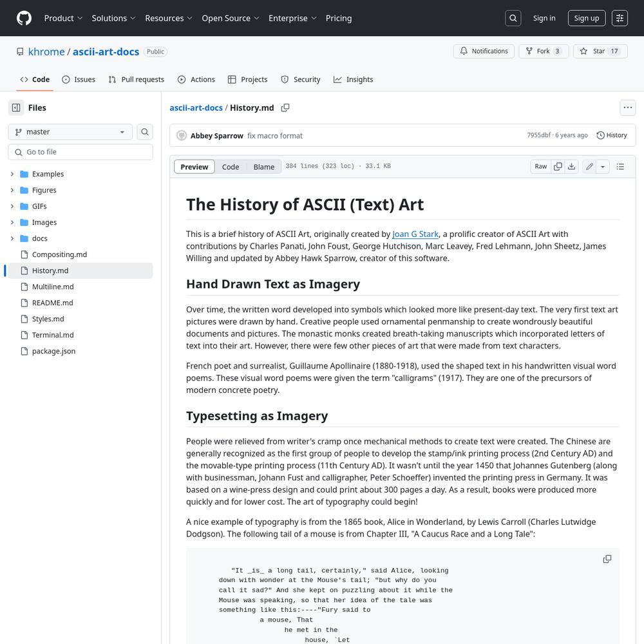Open the search magnifier in header
Screen dimensions: 644x644
tap(513, 18)
